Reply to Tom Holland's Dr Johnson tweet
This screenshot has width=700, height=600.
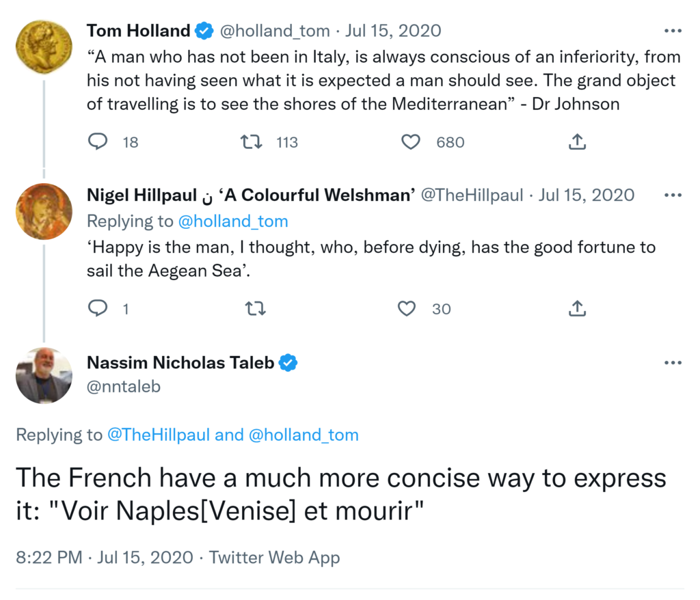coord(98,141)
